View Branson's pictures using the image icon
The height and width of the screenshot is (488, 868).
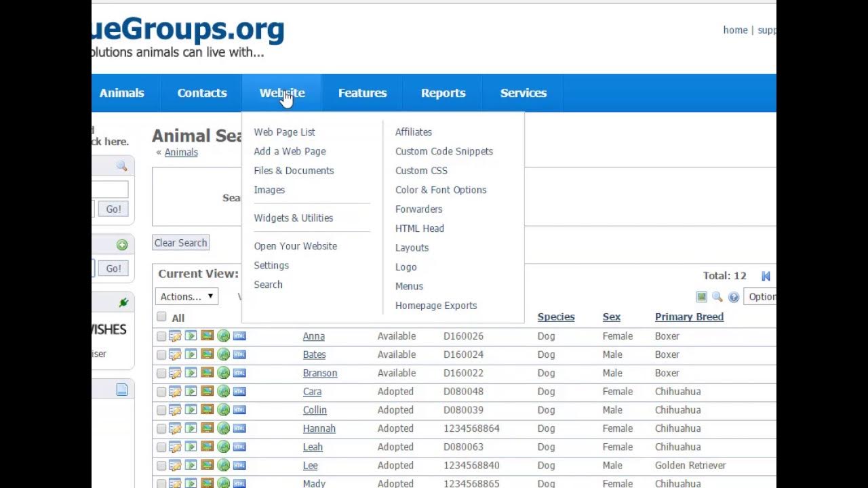pyautogui.click(x=208, y=371)
